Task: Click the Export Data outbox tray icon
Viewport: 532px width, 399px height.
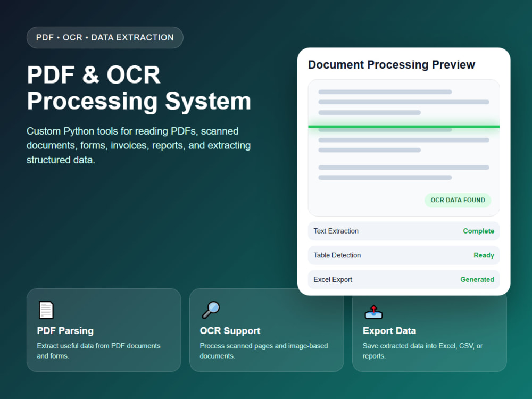Action: pos(373,312)
